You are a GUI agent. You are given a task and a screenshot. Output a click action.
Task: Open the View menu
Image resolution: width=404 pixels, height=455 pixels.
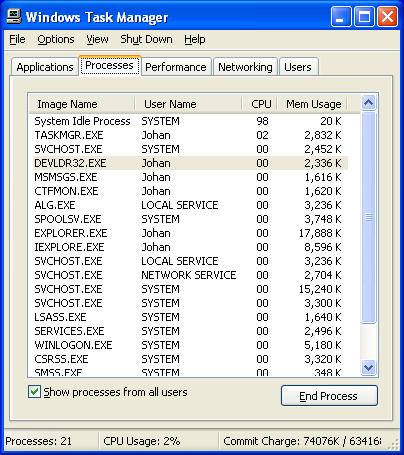97,39
